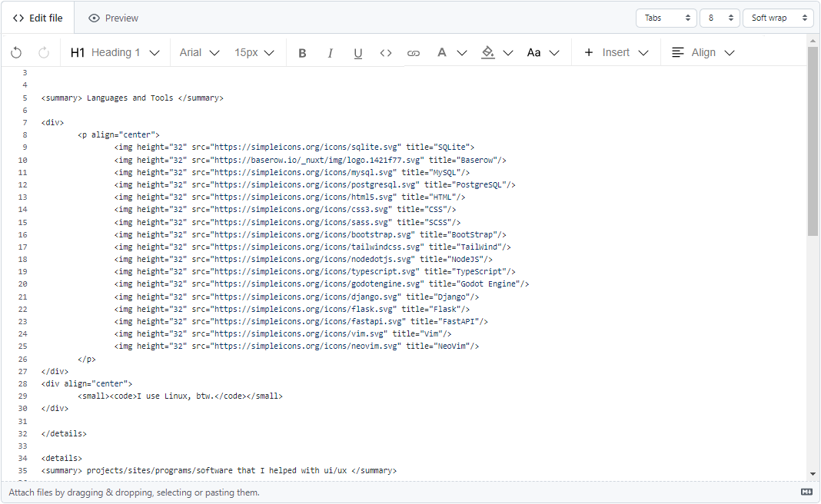Click the redo arrow icon

(44, 52)
